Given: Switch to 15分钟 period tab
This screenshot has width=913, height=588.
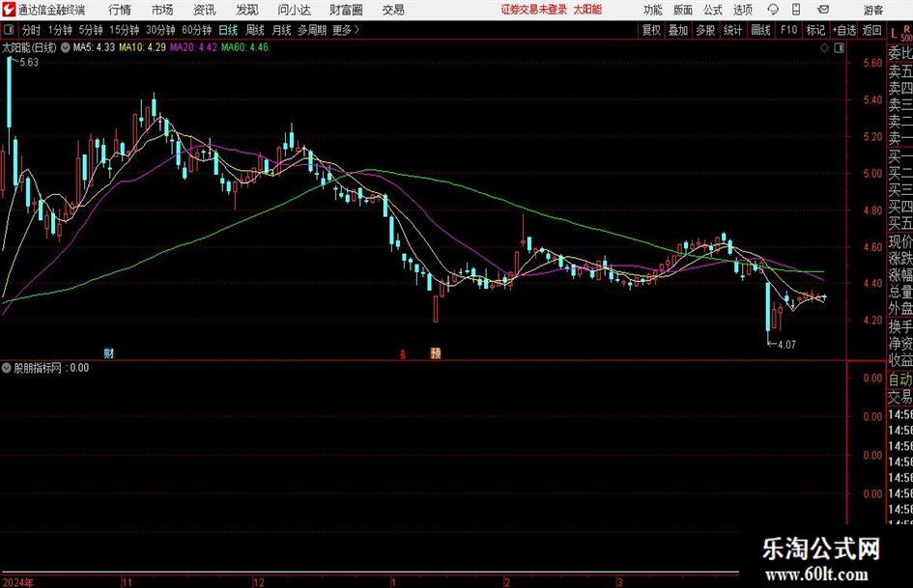Looking at the screenshot, I should click(125, 30).
